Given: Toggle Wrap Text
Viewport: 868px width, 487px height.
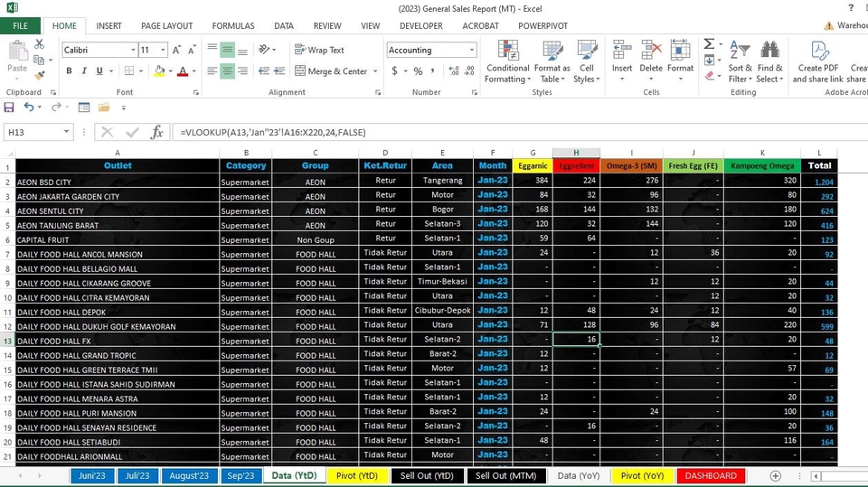Looking at the screenshot, I should click(319, 50).
